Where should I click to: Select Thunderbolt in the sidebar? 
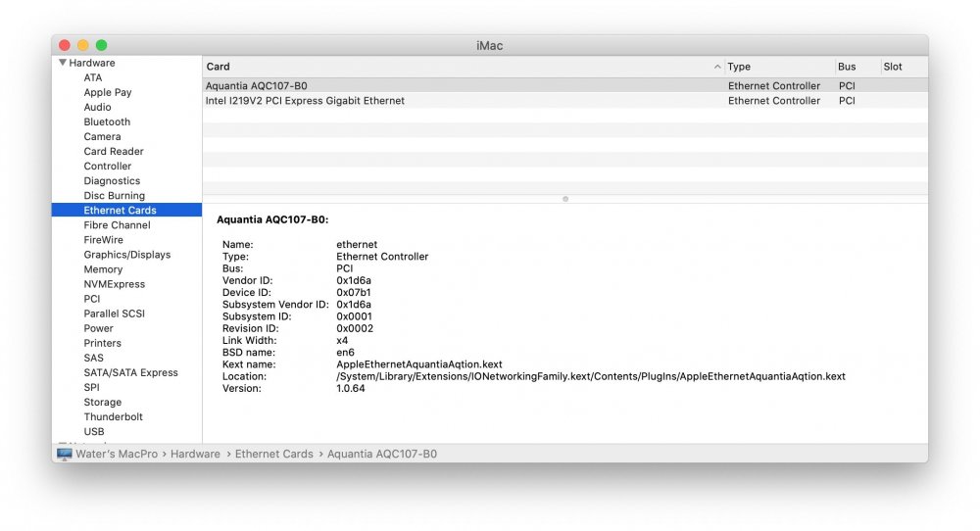pyautogui.click(x=113, y=416)
